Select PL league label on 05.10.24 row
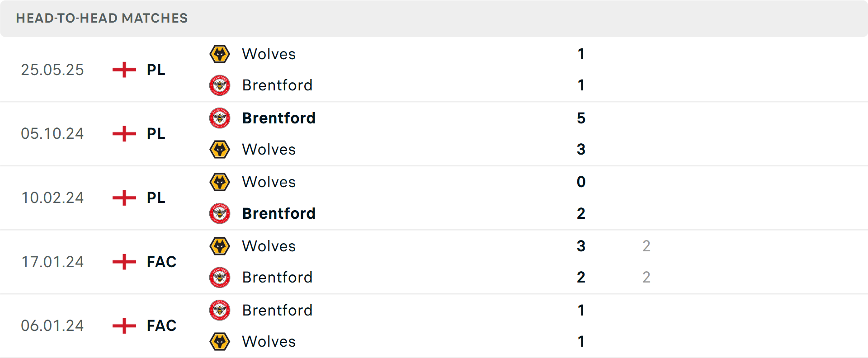Image resolution: width=868 pixels, height=358 pixels. (156, 134)
